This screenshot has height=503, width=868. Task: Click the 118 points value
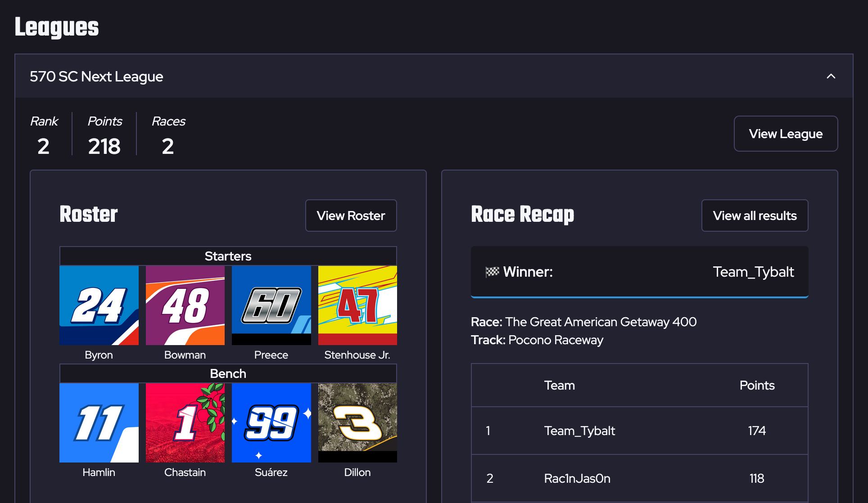(x=757, y=478)
